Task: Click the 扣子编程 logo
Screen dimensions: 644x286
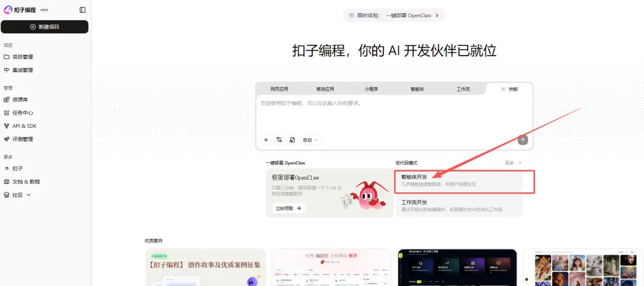Action: click(20, 10)
